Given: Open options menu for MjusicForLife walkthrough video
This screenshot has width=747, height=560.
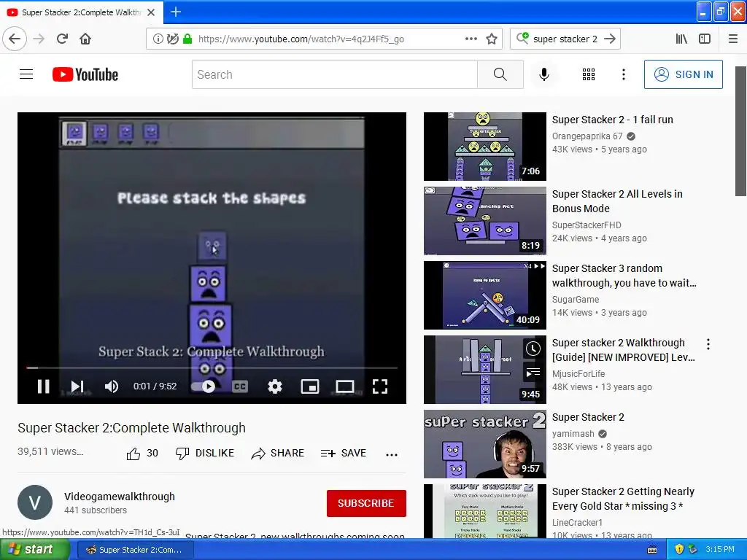Looking at the screenshot, I should pos(708,344).
